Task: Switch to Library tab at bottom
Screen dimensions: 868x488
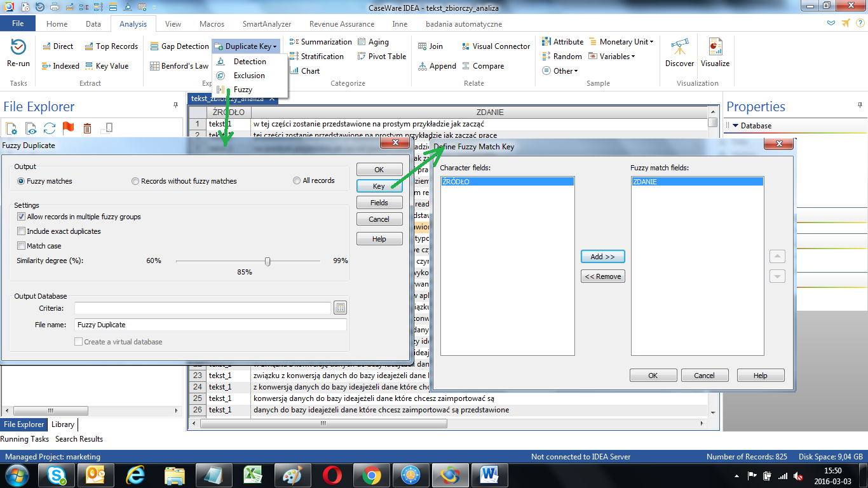Action: click(x=63, y=424)
